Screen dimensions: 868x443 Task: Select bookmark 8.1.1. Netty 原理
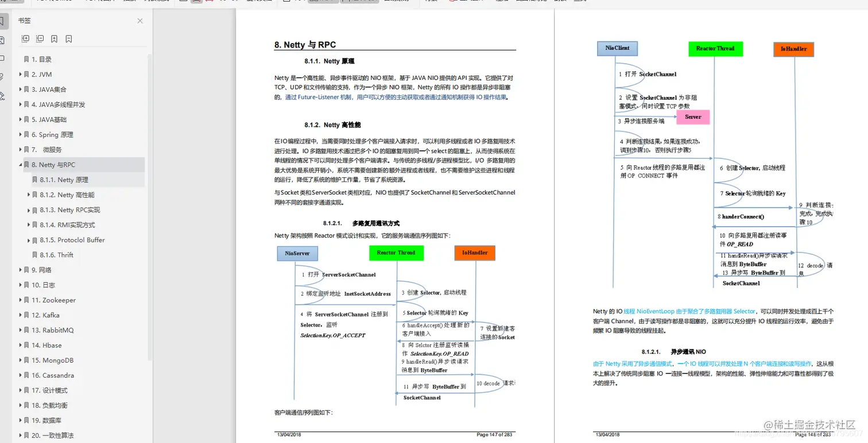pyautogui.click(x=64, y=180)
